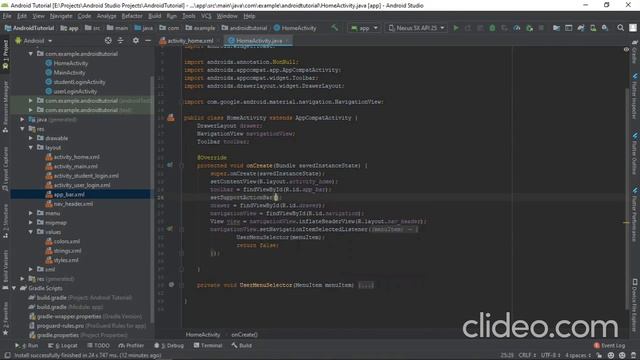
Task: Click the override gutter icon beside onCreate
Action: (x=170, y=165)
